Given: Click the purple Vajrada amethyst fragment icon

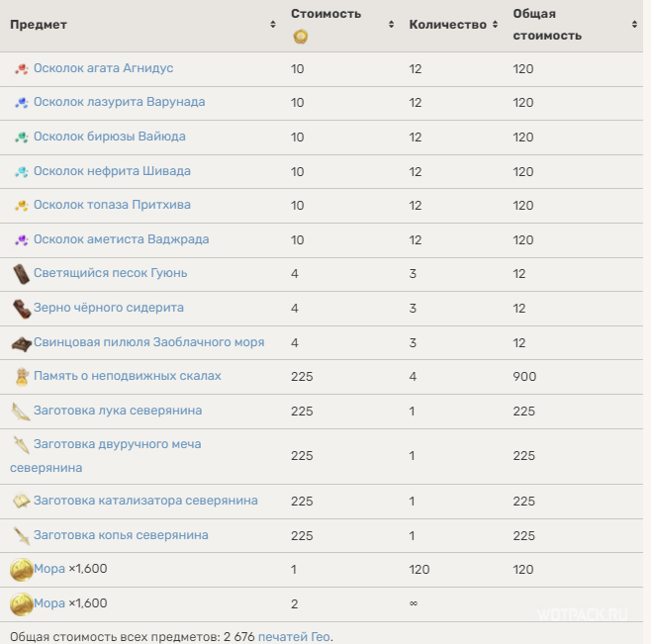Looking at the screenshot, I should (x=22, y=239).
